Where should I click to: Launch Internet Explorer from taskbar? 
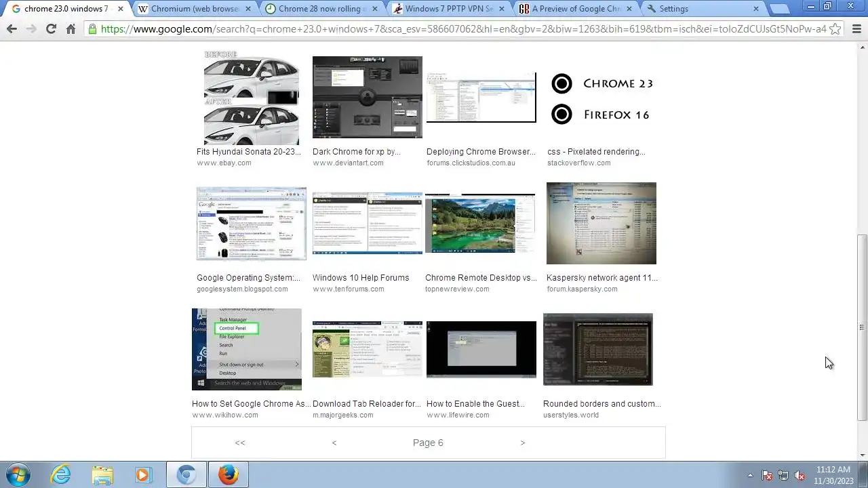click(x=61, y=474)
